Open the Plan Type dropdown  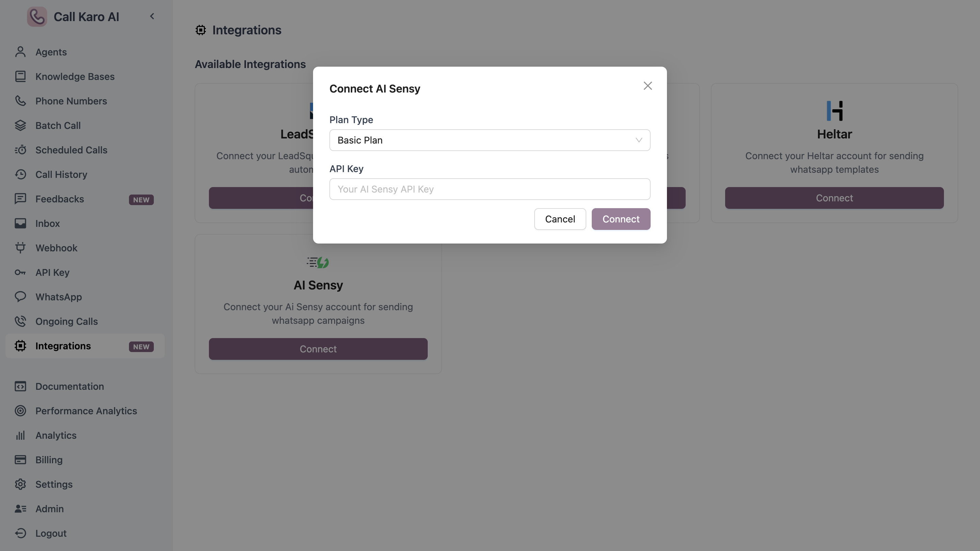coord(489,140)
